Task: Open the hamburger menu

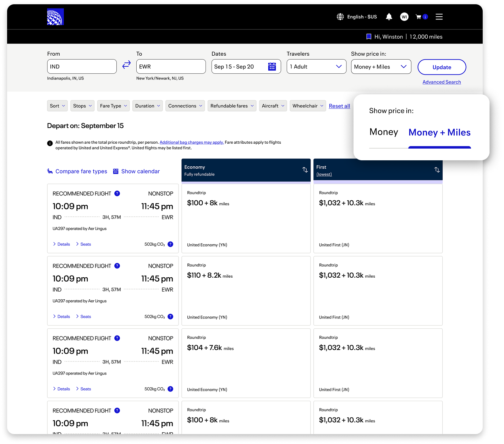Action: 439,17
